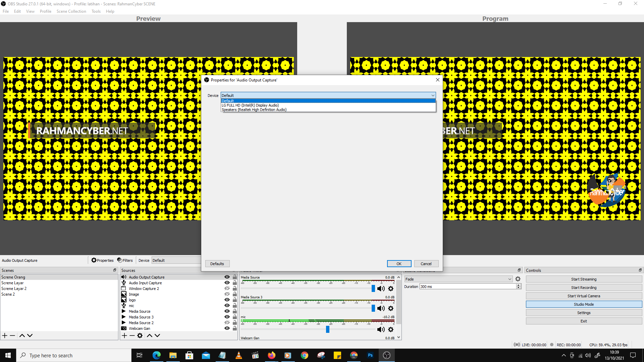Lock the Audio Input Capture source
Viewport: 644px width, 362px height.
point(234,283)
